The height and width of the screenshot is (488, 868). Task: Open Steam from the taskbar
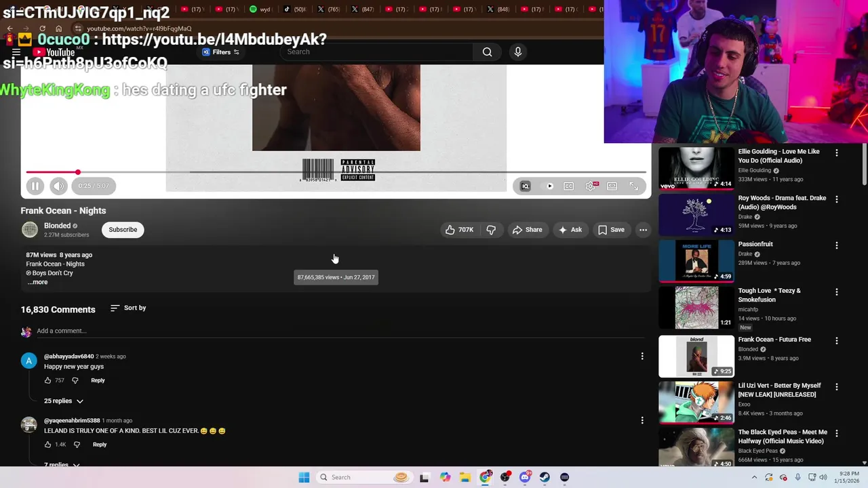[545, 477]
